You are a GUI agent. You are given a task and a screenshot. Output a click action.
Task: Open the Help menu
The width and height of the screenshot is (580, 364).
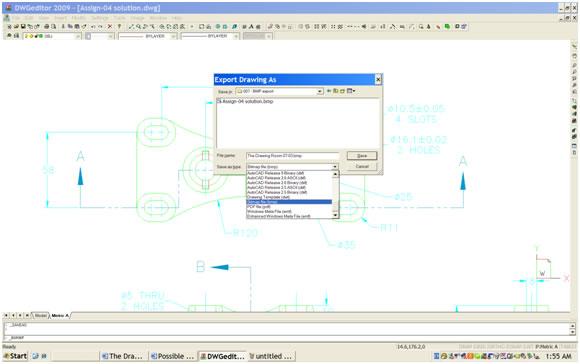coord(176,18)
